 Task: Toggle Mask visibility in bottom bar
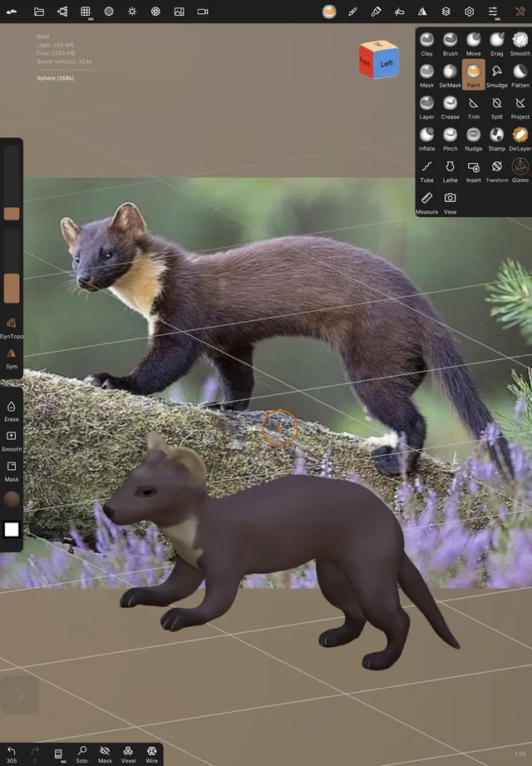point(105,754)
